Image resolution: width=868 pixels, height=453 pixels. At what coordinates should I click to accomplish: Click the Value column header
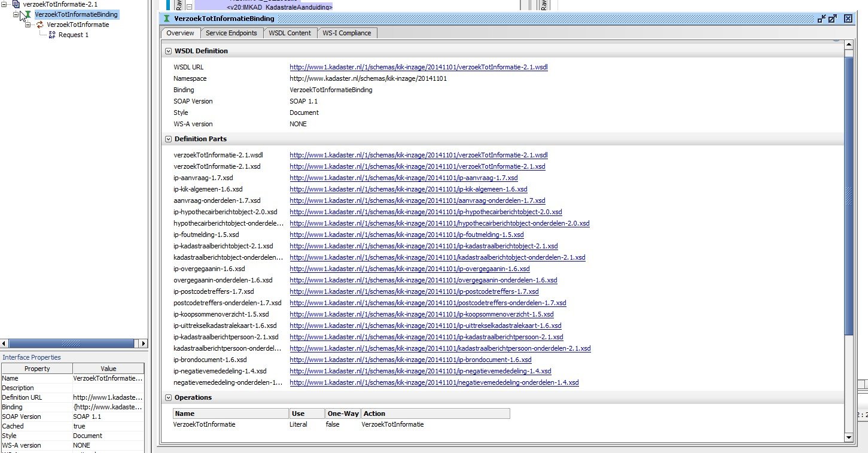point(108,369)
